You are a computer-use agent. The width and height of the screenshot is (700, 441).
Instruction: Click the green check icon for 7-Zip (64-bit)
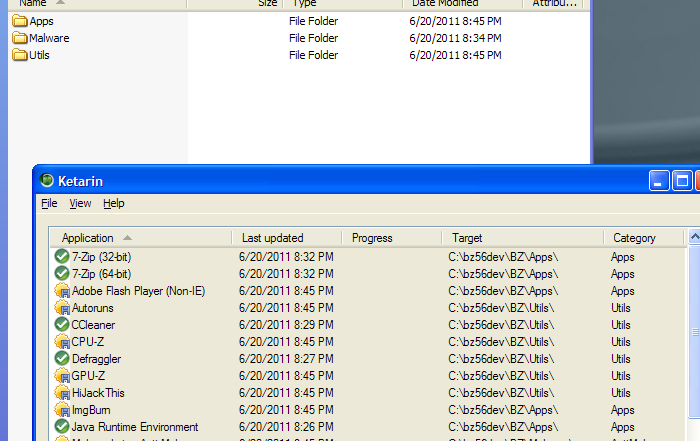(x=62, y=274)
